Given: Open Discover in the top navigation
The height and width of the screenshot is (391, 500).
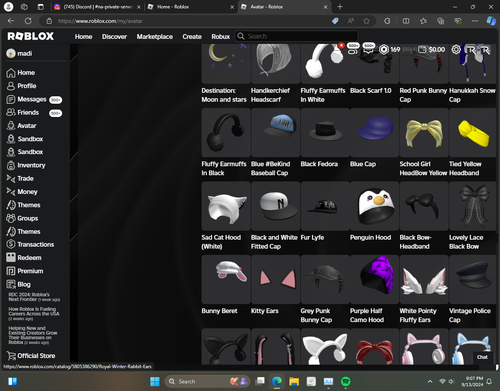Looking at the screenshot, I should (x=114, y=36).
